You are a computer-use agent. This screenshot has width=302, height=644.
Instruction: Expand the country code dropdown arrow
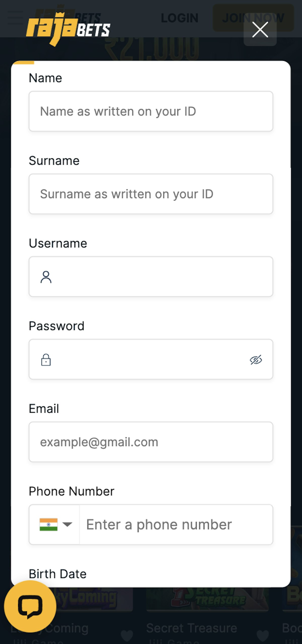(x=67, y=524)
